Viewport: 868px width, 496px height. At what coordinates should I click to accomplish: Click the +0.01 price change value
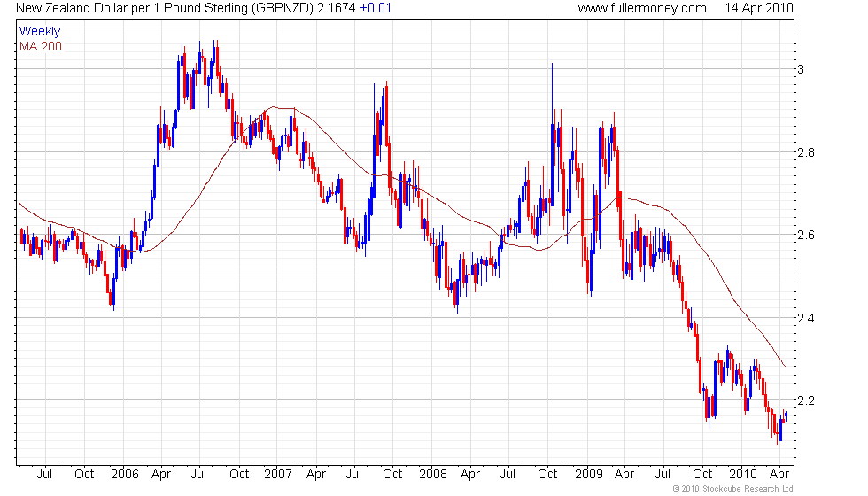click(376, 8)
